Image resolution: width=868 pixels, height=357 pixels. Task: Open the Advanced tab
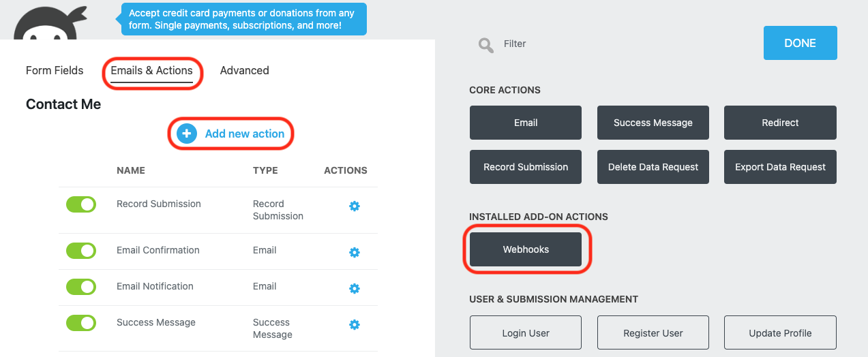pyautogui.click(x=244, y=70)
